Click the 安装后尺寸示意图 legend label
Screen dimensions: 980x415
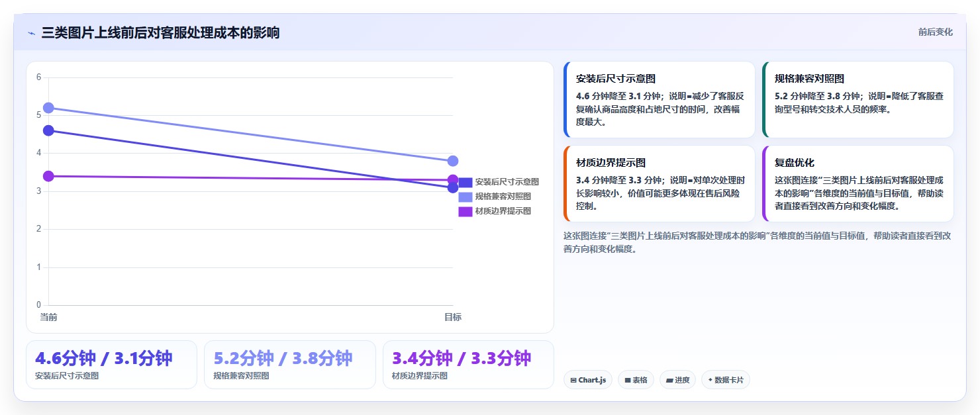507,182
